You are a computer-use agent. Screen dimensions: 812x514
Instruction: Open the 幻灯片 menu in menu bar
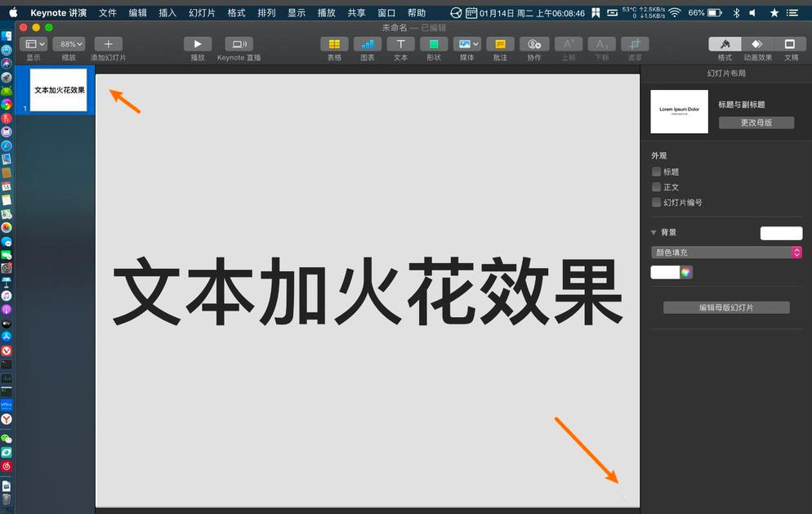202,12
